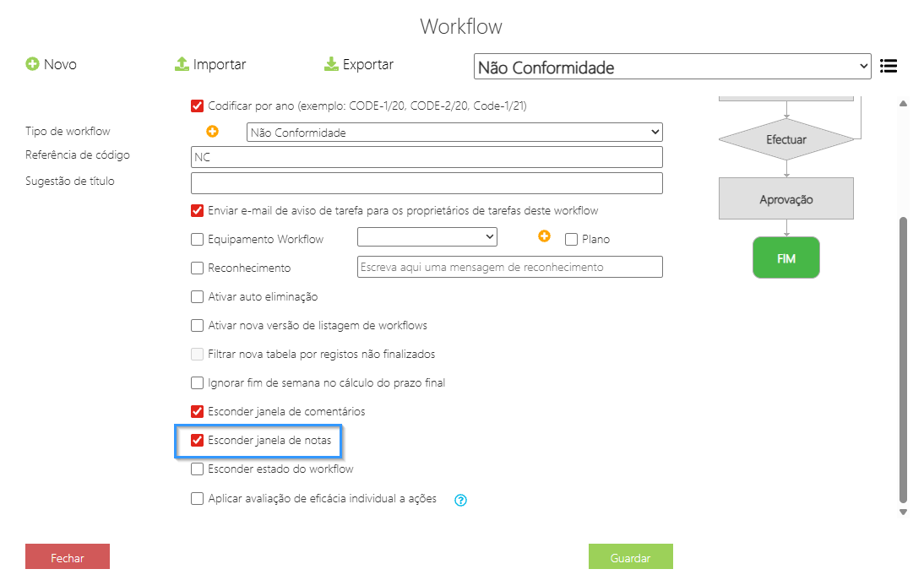Check Esconder estado do workflow

(x=198, y=469)
